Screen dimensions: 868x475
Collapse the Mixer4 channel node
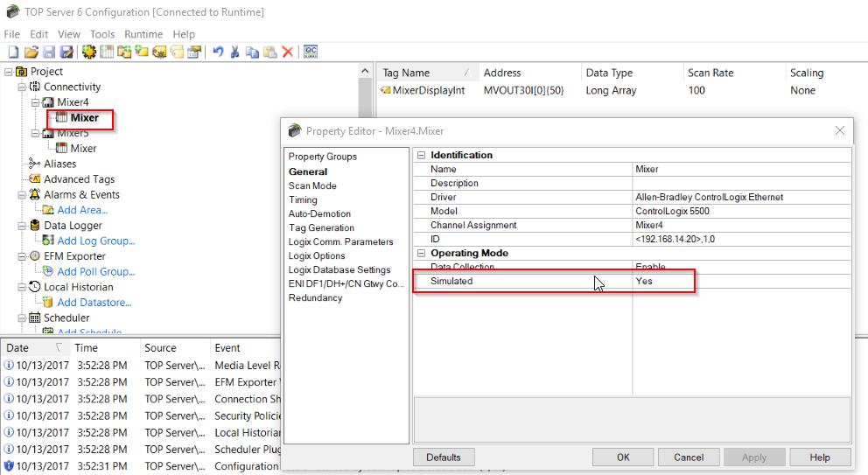point(35,102)
